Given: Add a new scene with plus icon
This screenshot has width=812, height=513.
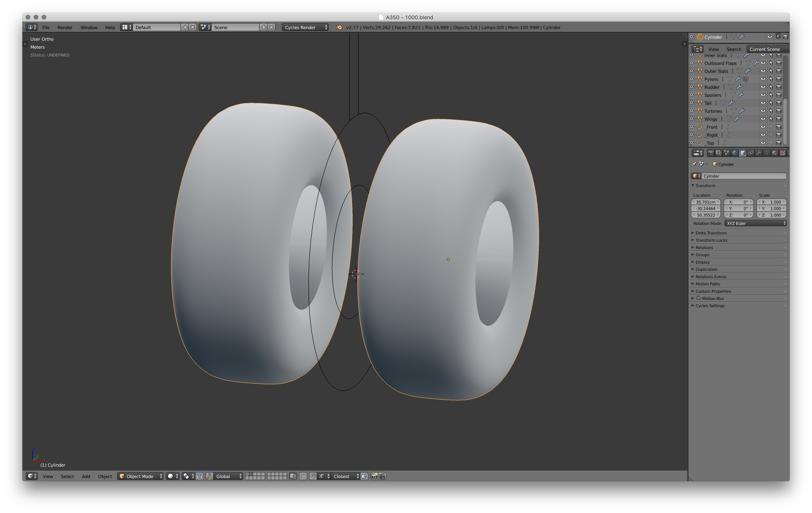Looking at the screenshot, I should click(264, 27).
